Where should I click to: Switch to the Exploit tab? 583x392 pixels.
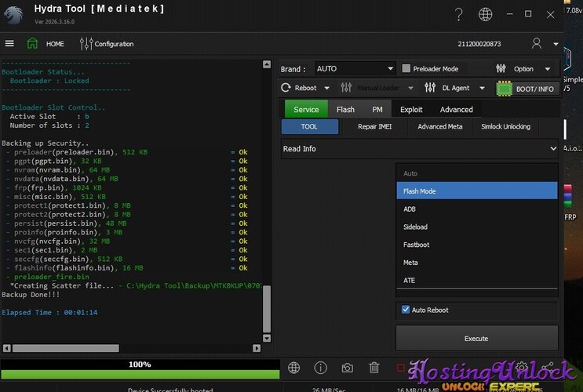[411, 110]
